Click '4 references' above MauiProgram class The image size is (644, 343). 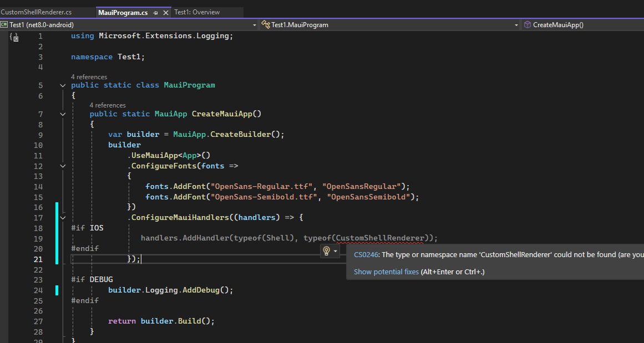[89, 76]
